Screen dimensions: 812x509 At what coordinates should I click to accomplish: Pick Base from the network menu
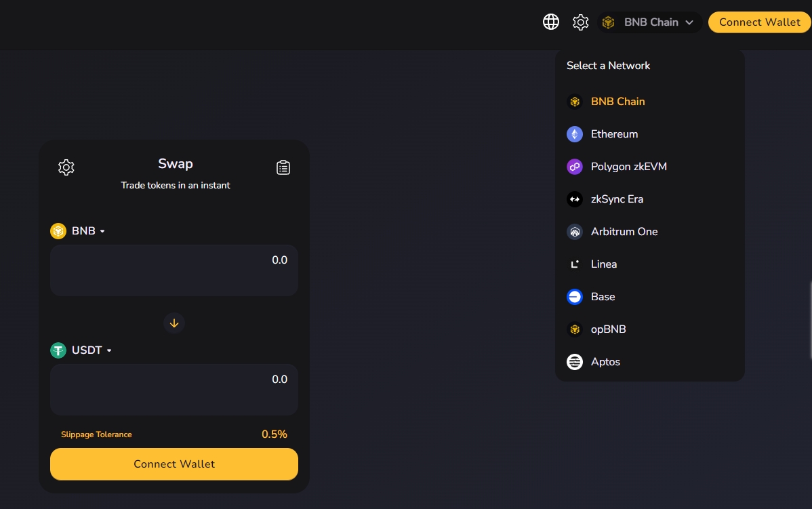click(x=603, y=297)
